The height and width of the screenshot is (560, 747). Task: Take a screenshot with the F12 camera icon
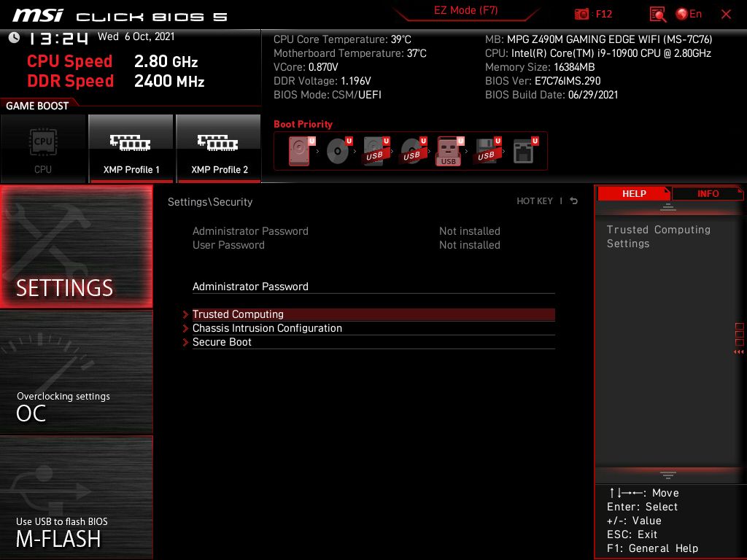pyautogui.click(x=581, y=15)
